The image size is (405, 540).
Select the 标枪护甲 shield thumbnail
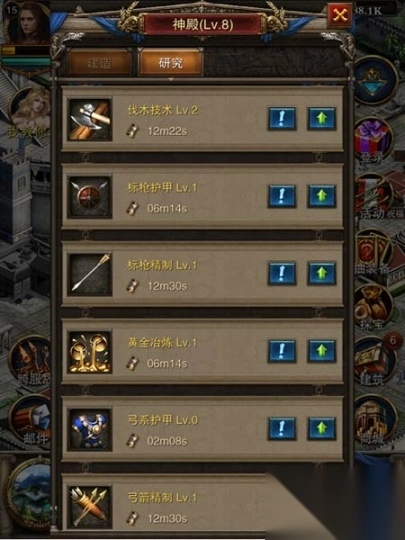click(90, 197)
